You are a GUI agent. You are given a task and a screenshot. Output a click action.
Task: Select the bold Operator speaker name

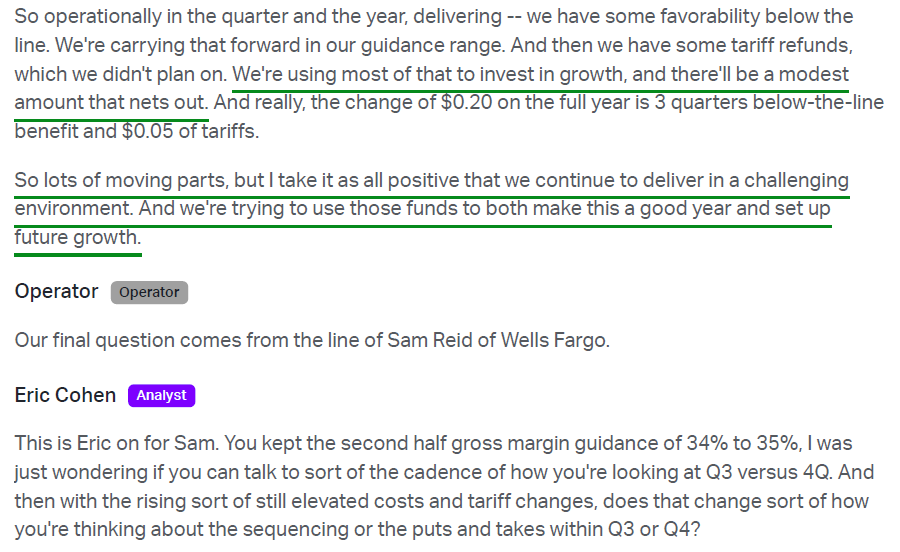pos(56,291)
